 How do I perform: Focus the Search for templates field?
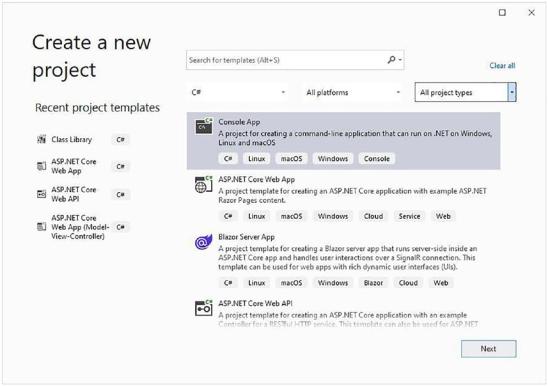click(295, 60)
